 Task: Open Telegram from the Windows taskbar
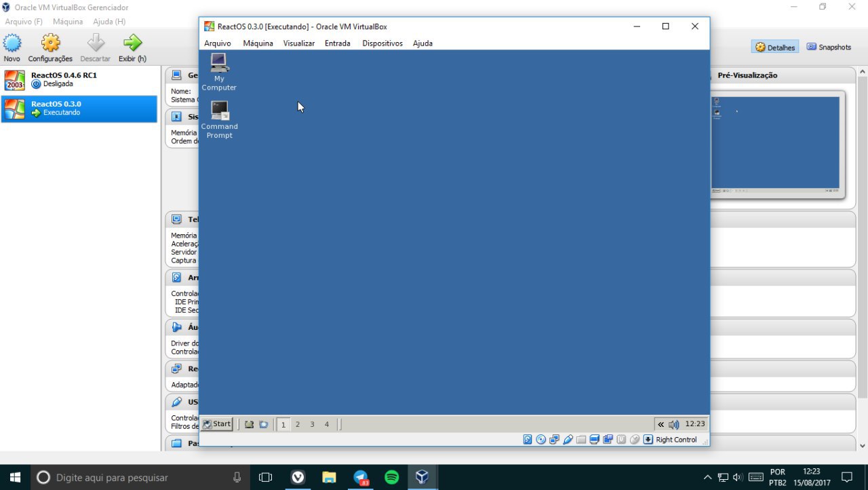361,477
